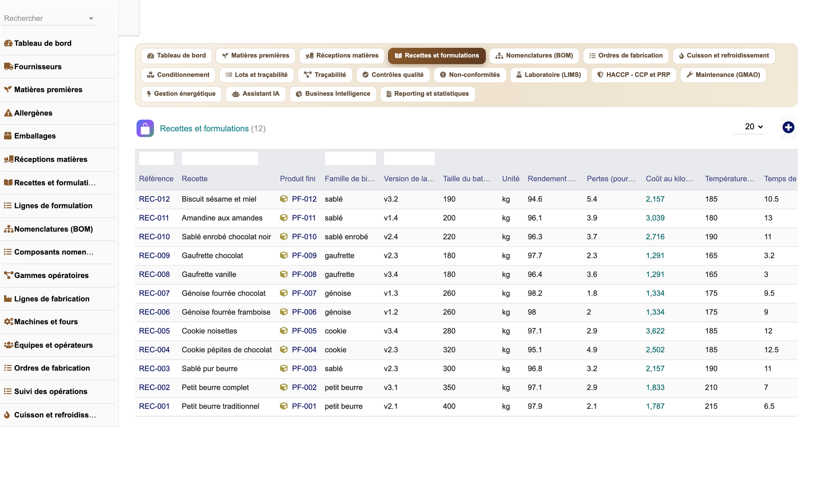
Task: Open the Non-conformités tab
Action: coord(470,75)
